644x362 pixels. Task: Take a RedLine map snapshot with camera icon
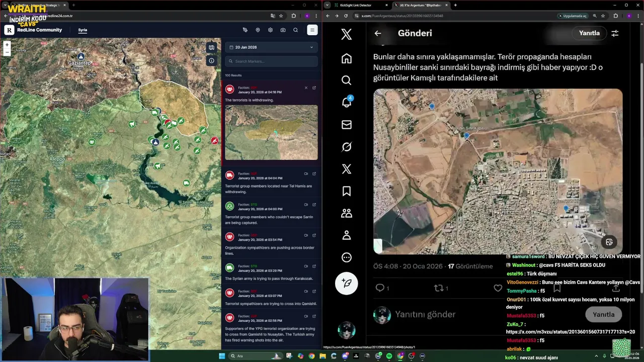[x=283, y=30]
